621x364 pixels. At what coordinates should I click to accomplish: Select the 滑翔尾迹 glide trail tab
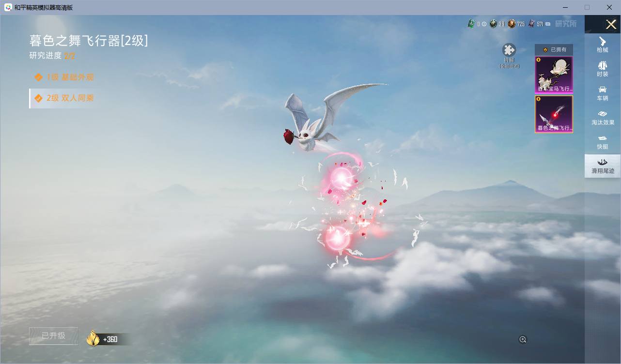pos(603,166)
